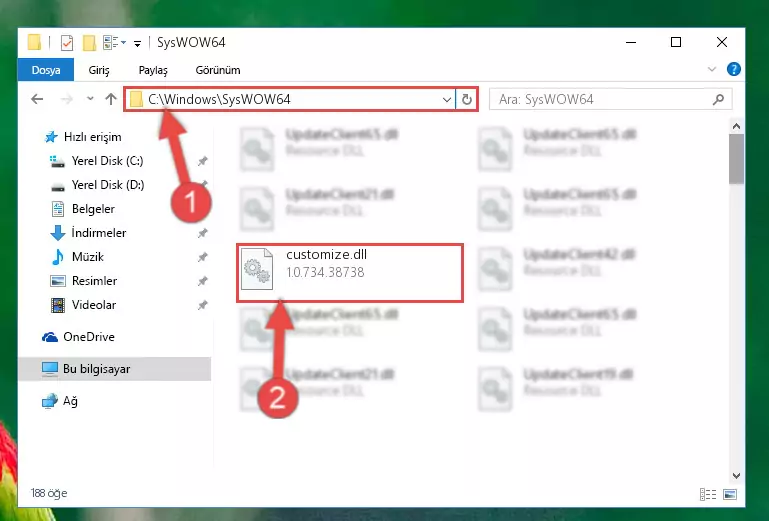Open Yerel Disk (C:) in the sidebar
The width and height of the screenshot is (769, 521).
click(x=107, y=161)
